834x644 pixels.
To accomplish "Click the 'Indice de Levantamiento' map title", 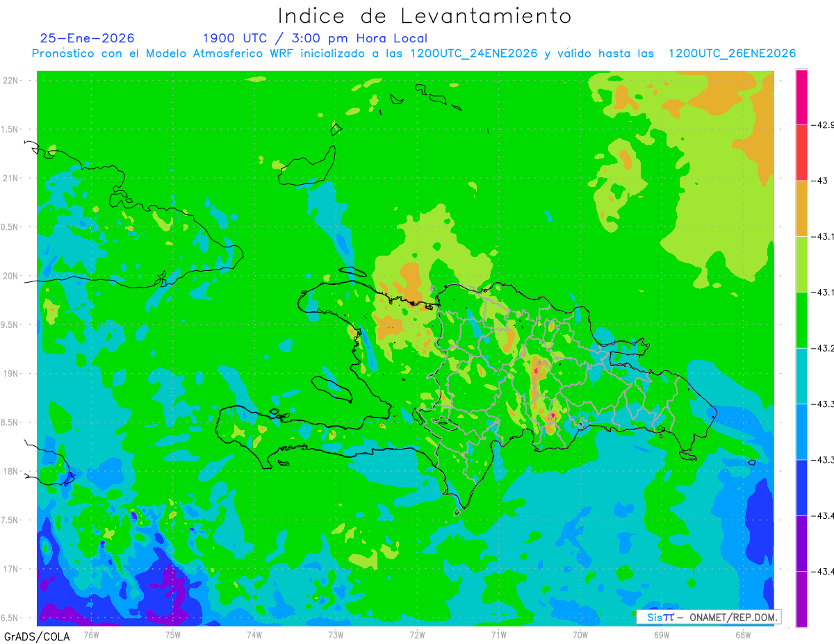I will click(x=425, y=16).
